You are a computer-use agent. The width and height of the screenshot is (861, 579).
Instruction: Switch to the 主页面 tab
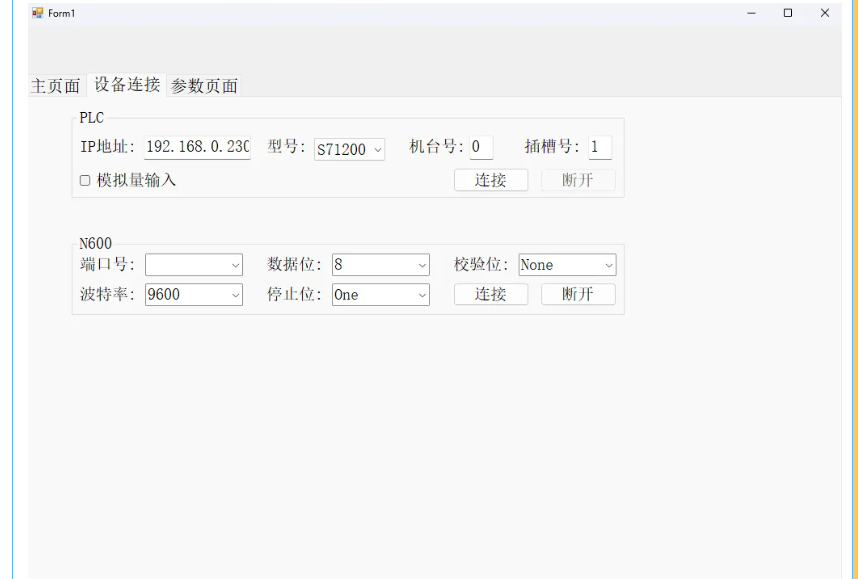point(55,86)
